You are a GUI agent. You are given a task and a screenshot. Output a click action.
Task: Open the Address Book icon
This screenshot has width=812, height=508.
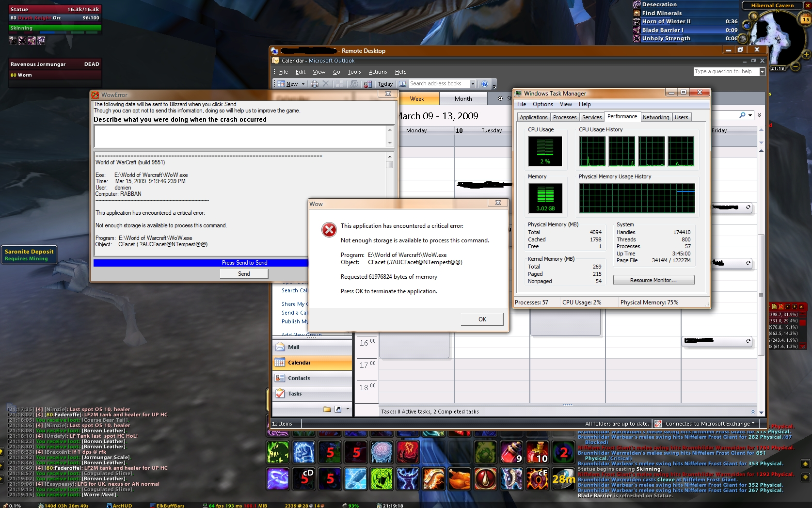tap(403, 84)
